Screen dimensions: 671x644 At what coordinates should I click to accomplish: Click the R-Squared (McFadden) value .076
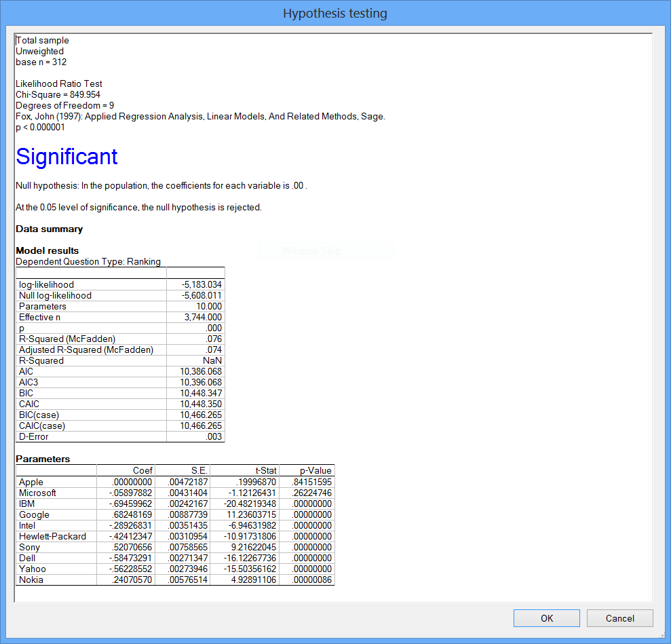tap(214, 339)
